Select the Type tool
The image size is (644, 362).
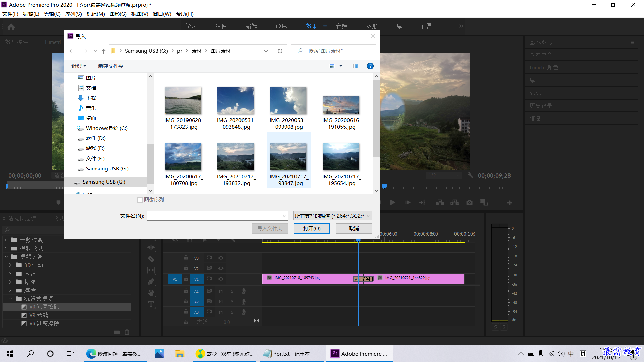151,304
